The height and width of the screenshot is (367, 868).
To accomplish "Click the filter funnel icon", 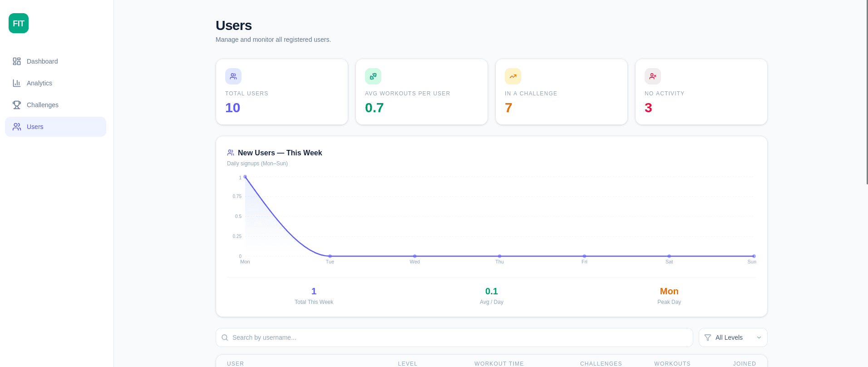I will 708,337.
